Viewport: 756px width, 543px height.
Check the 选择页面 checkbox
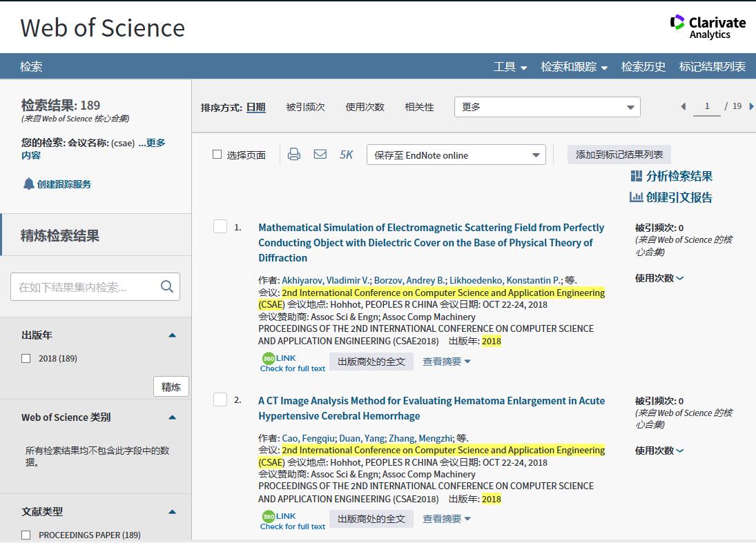[x=217, y=155]
